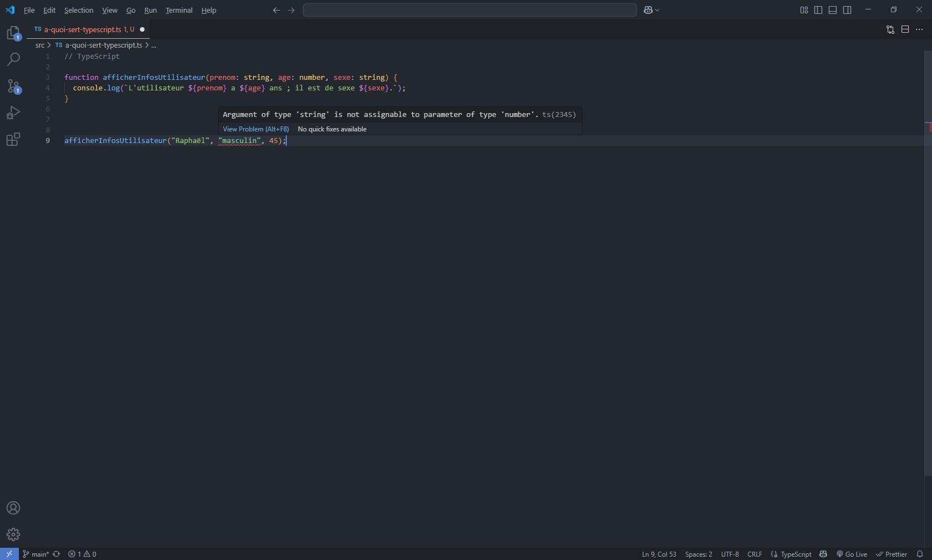Click the vertical editor scrollbar
Viewport: 932px width, 560px height.
click(928, 263)
